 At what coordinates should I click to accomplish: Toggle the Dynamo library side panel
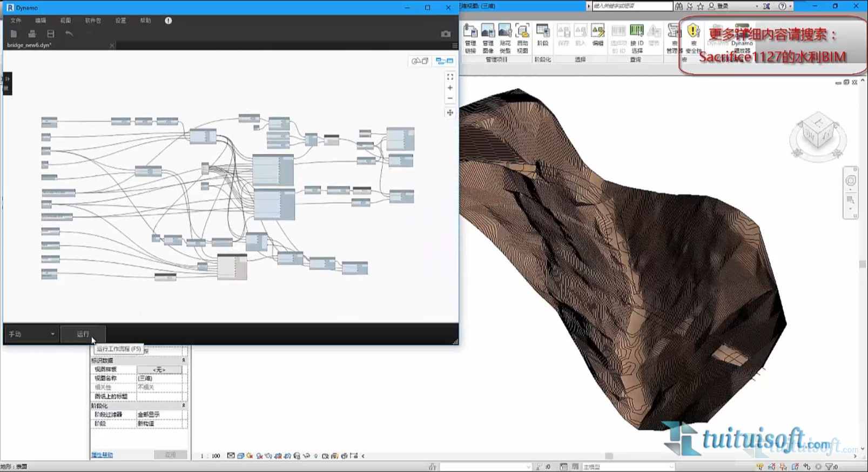tap(7, 83)
